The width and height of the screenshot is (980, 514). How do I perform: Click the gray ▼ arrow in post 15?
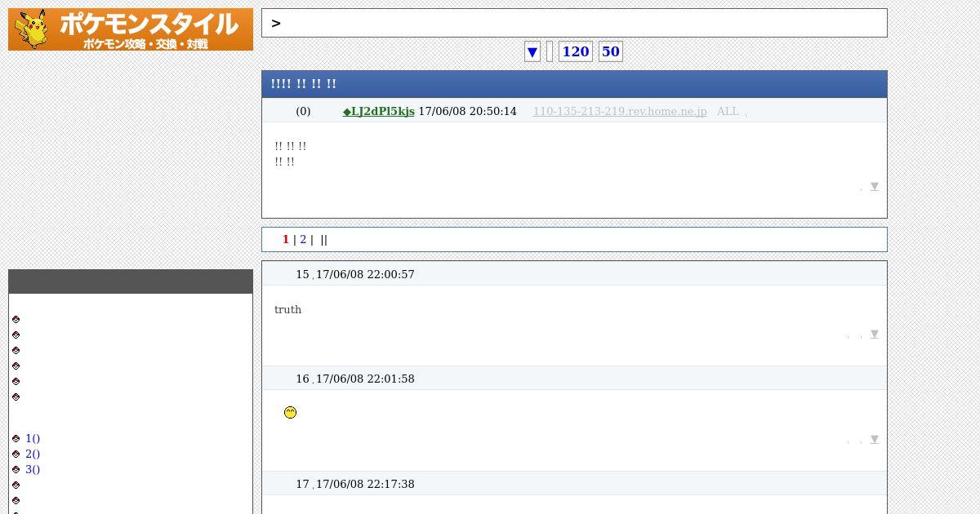point(874,335)
